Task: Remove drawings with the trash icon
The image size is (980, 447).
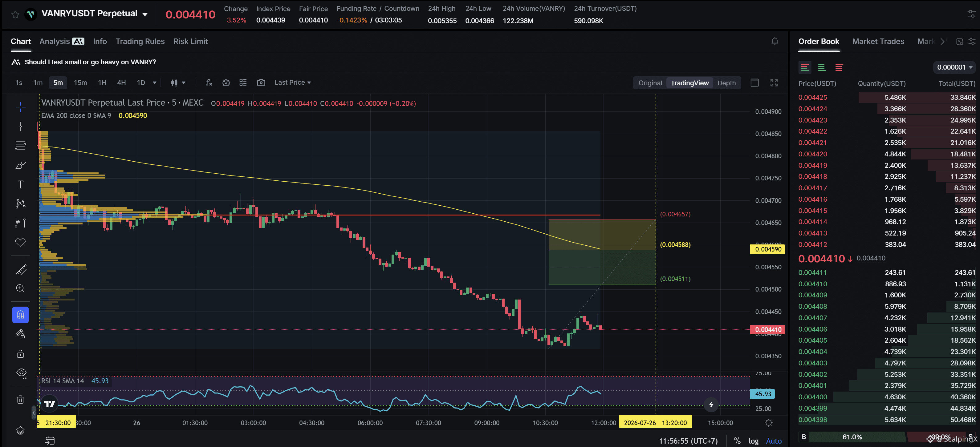Action: coord(21,399)
